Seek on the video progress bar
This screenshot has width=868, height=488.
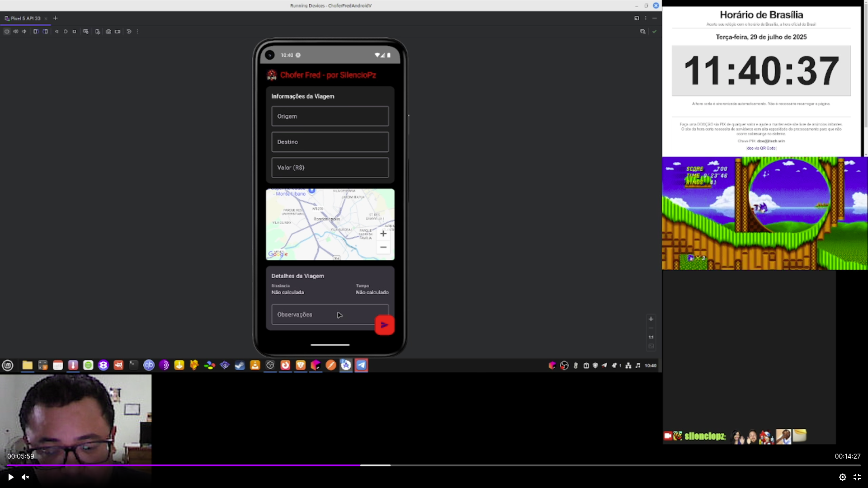point(434,465)
